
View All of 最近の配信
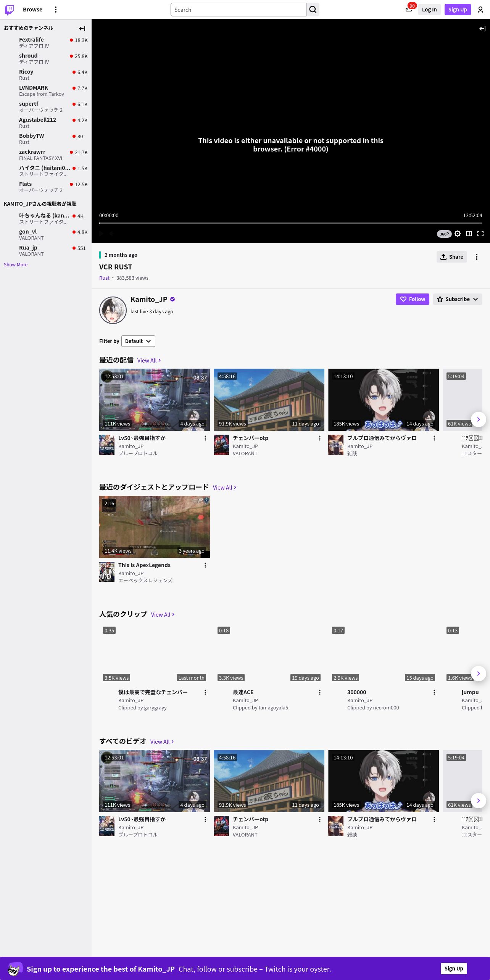pos(149,360)
